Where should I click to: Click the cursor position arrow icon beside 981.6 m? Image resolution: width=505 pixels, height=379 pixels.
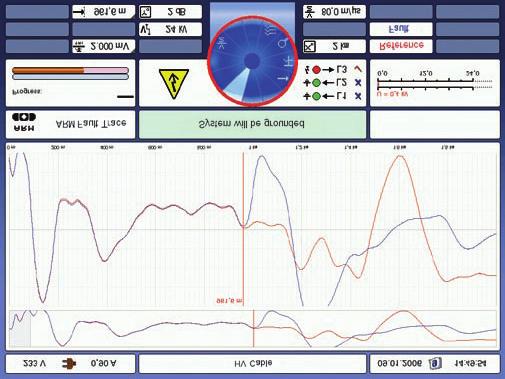pyautogui.click(x=79, y=12)
